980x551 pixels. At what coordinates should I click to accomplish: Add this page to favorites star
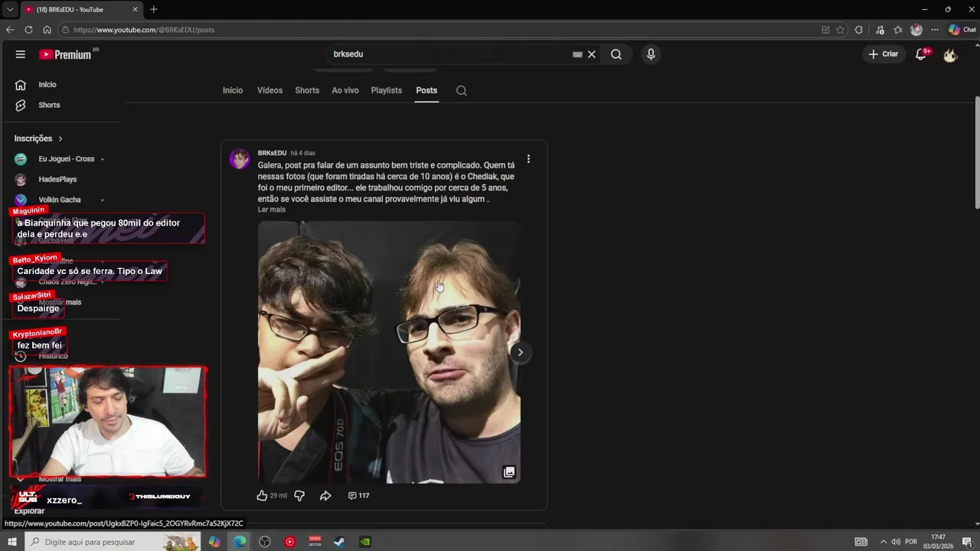pyautogui.click(x=840, y=30)
